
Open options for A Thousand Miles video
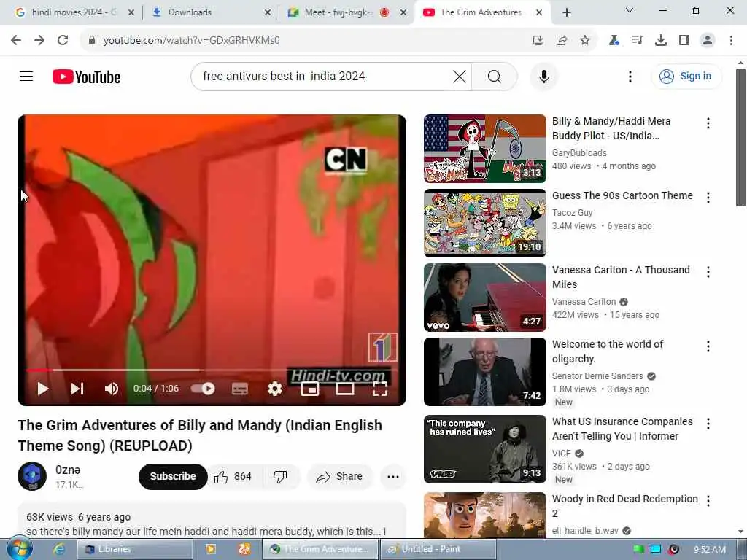(x=708, y=272)
